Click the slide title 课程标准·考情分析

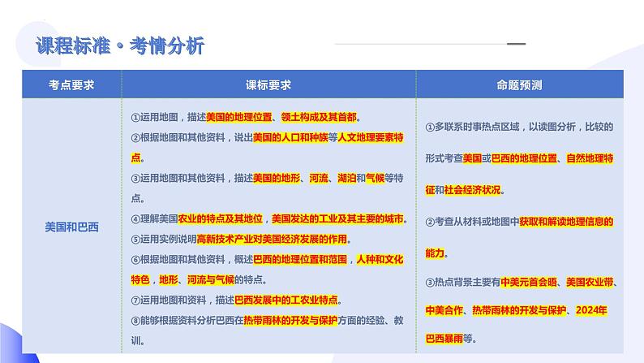click(x=120, y=45)
